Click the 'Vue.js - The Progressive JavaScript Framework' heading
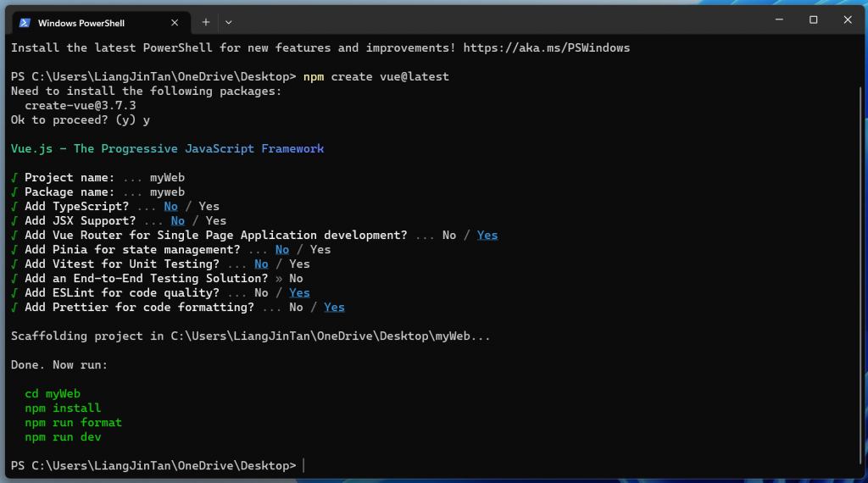Screen dimensions: 868x483 (x=167, y=149)
